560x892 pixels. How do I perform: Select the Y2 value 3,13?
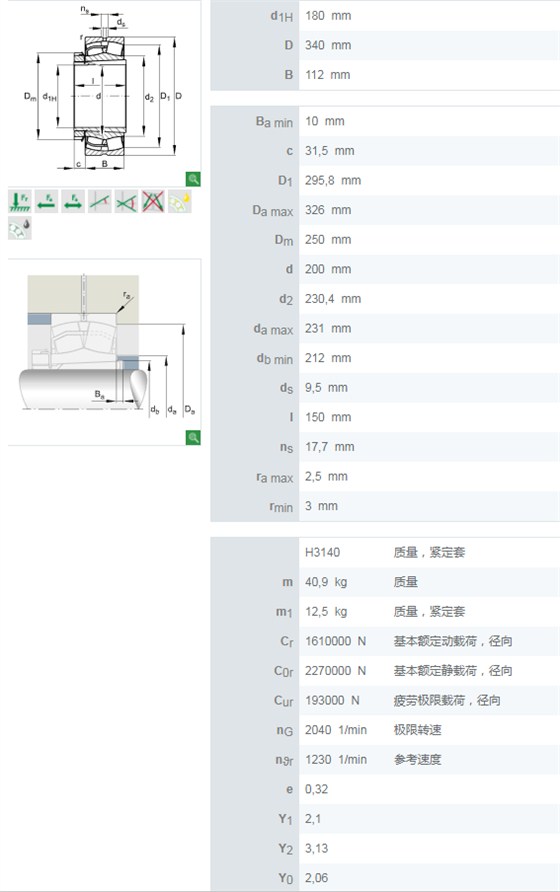[316, 848]
